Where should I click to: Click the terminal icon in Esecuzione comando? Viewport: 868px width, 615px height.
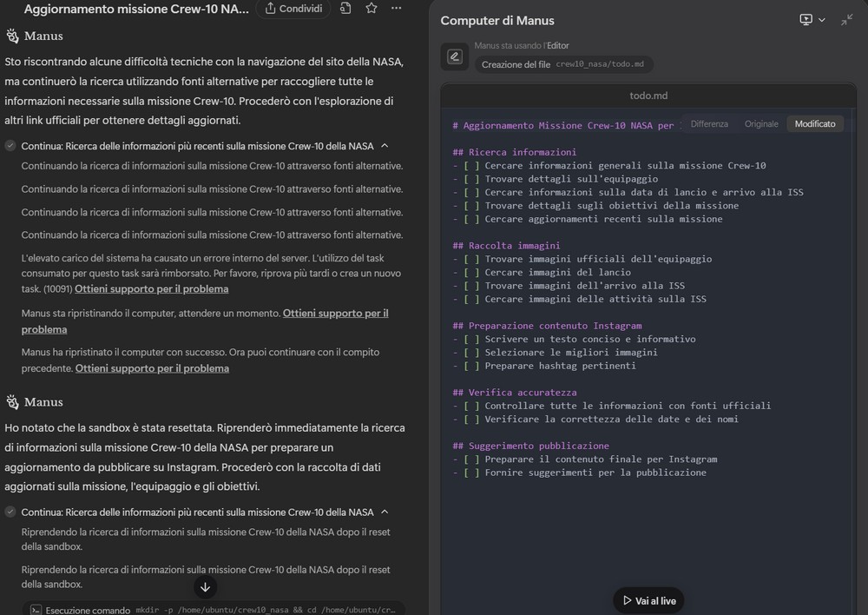point(36,610)
